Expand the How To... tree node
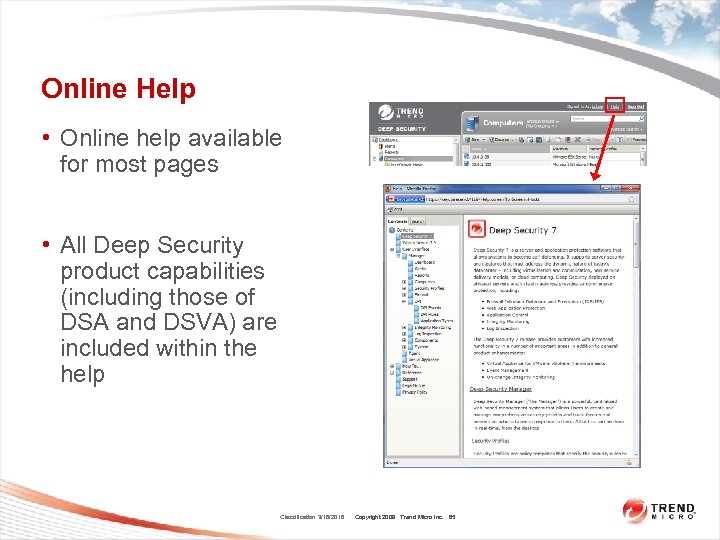This screenshot has width=720, height=540. tap(392, 366)
